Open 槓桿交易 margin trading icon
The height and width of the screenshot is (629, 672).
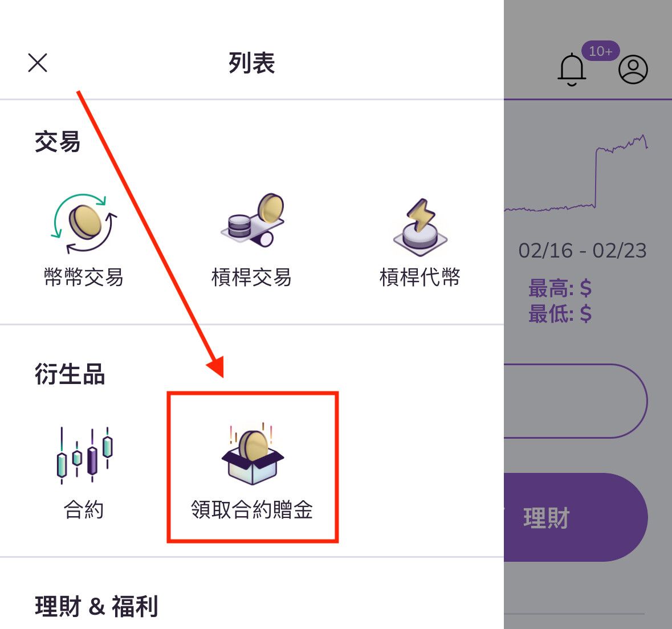click(252, 220)
